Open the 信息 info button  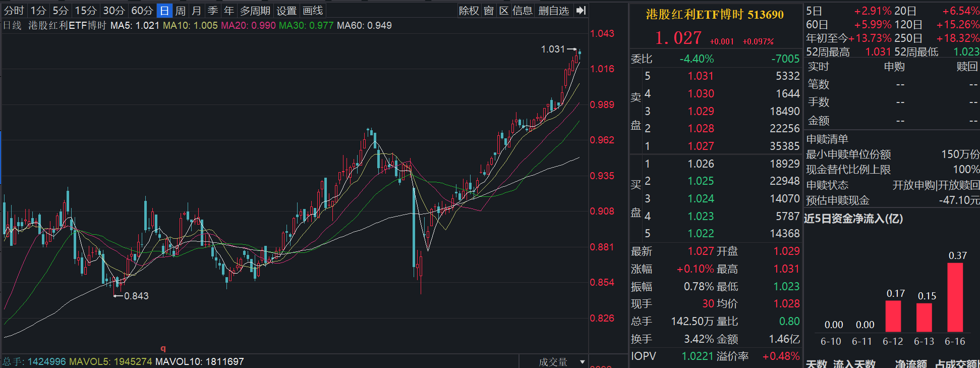point(523,11)
